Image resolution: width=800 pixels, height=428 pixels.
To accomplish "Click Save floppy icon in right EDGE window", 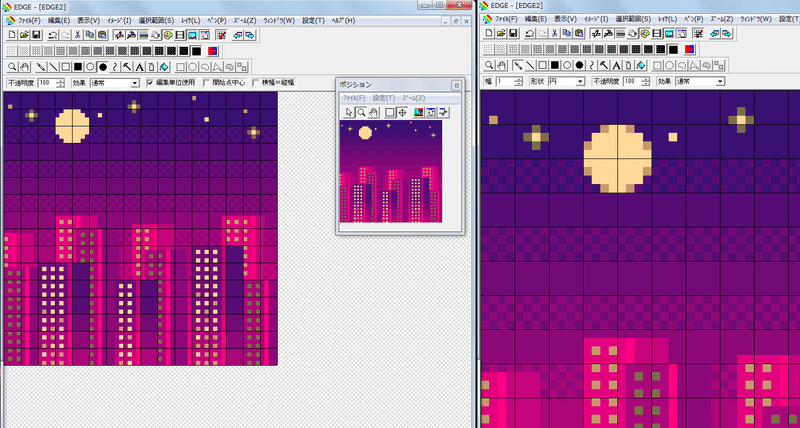I will pyautogui.click(x=513, y=33).
